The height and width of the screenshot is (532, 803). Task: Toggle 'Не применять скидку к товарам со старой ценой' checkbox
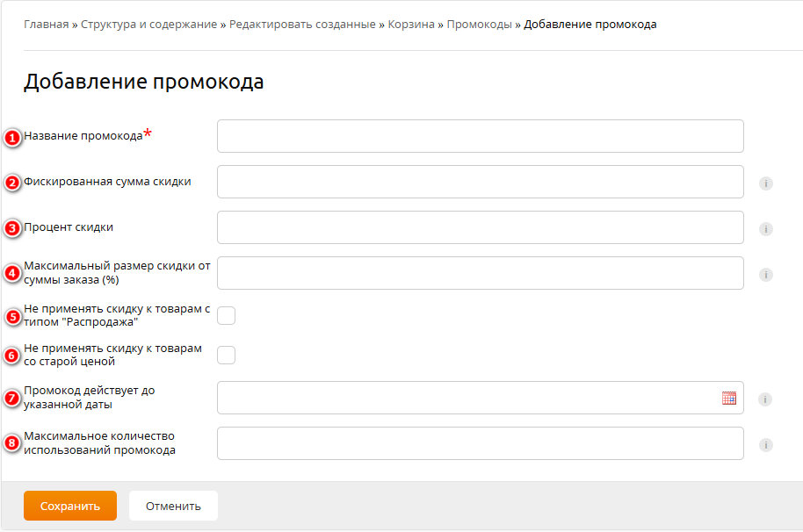[227, 355]
